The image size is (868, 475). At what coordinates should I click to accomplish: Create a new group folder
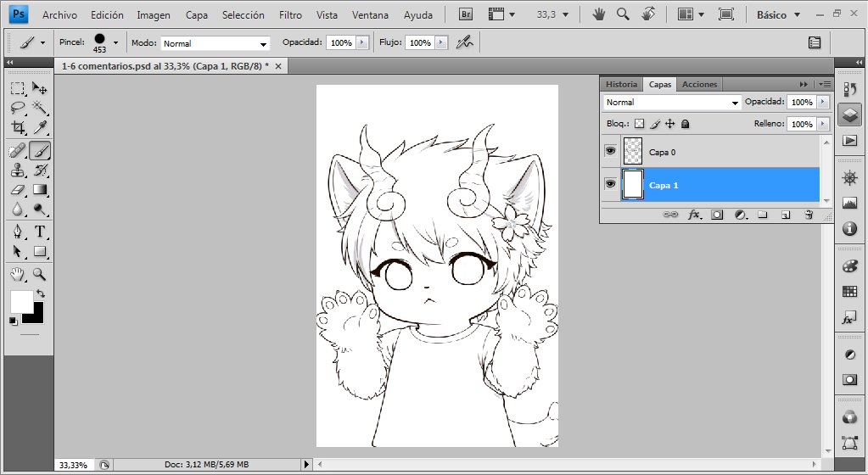(763, 215)
